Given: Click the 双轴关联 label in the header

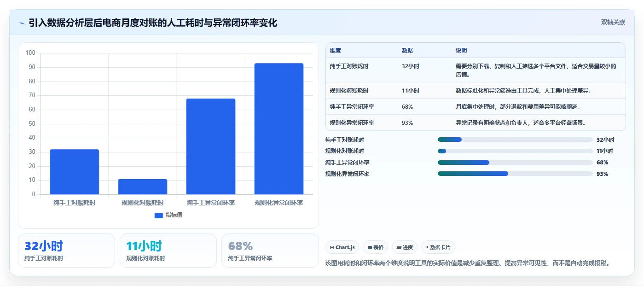Looking at the screenshot, I should (x=613, y=23).
